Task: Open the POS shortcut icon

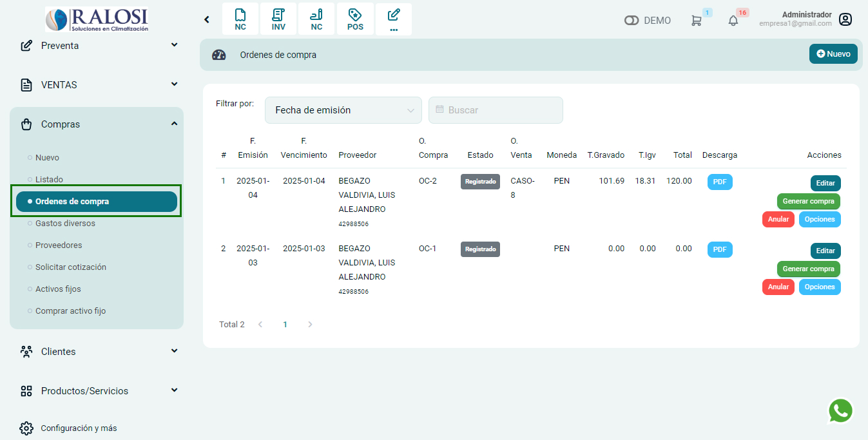Action: point(355,19)
